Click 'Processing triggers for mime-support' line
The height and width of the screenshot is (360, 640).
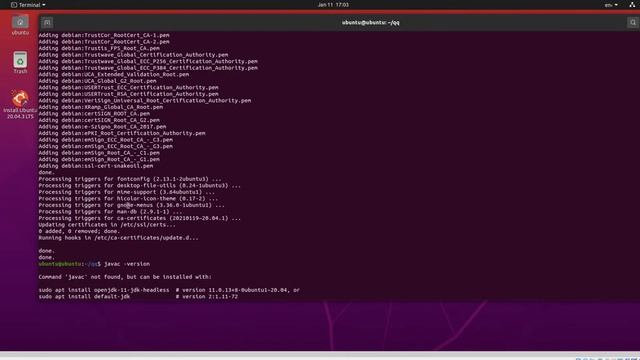click(127, 192)
